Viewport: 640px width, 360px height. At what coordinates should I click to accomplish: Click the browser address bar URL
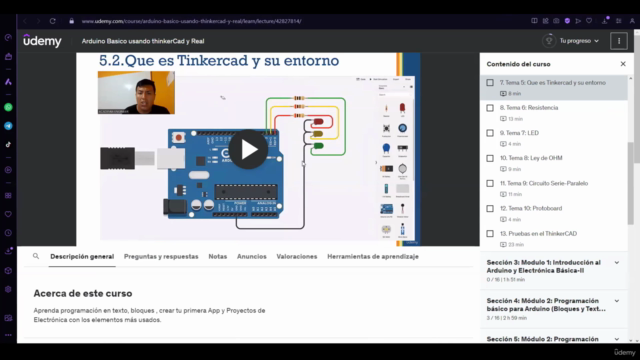(191, 21)
